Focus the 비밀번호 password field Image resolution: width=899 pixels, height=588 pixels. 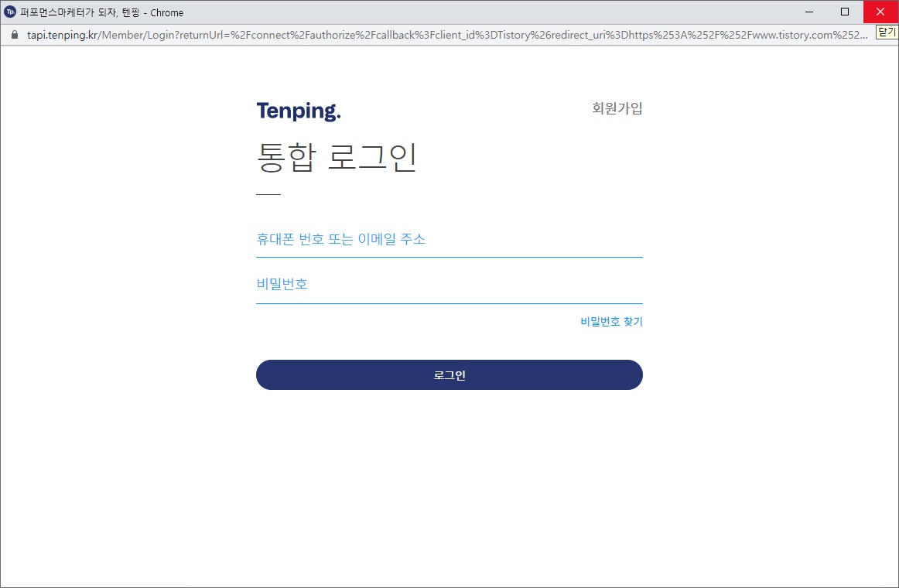coord(449,285)
